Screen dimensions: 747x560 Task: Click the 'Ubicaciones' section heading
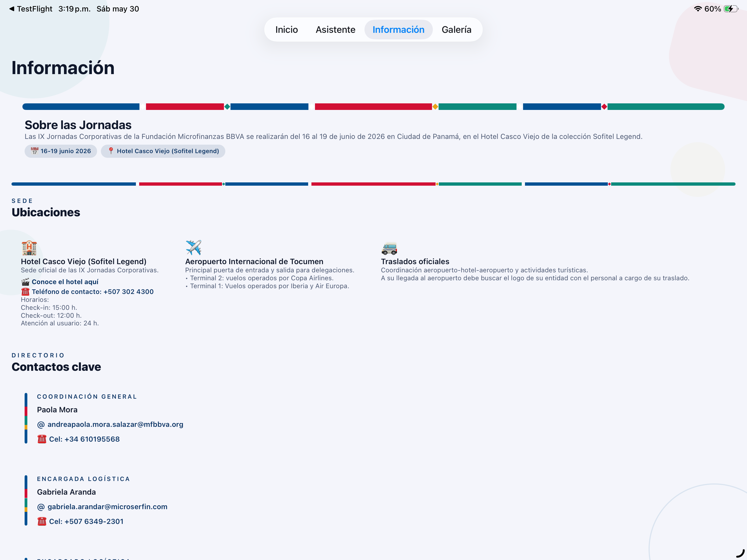coord(46,212)
